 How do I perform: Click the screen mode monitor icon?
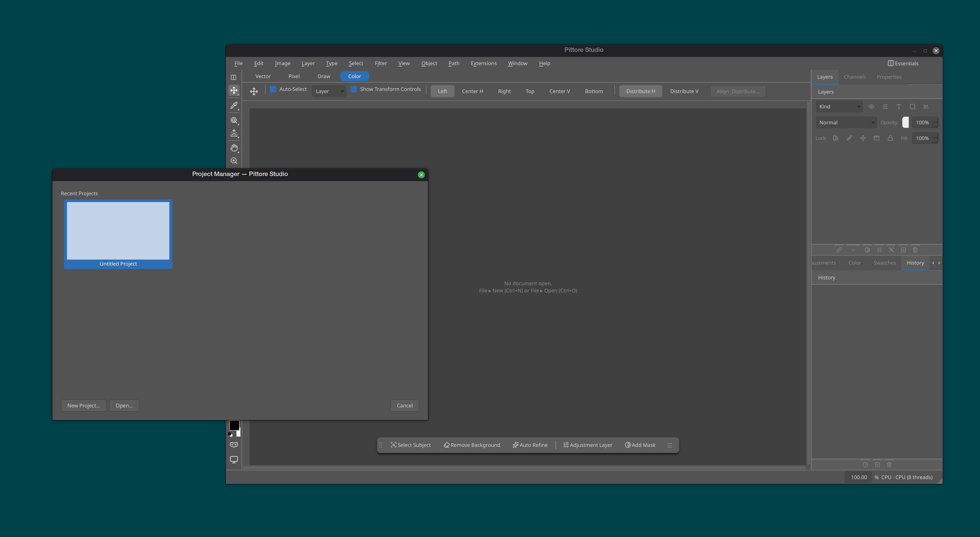click(x=234, y=459)
